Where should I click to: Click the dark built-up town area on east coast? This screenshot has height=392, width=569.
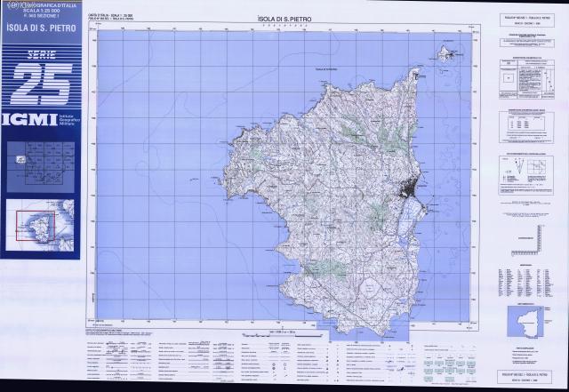(x=408, y=186)
